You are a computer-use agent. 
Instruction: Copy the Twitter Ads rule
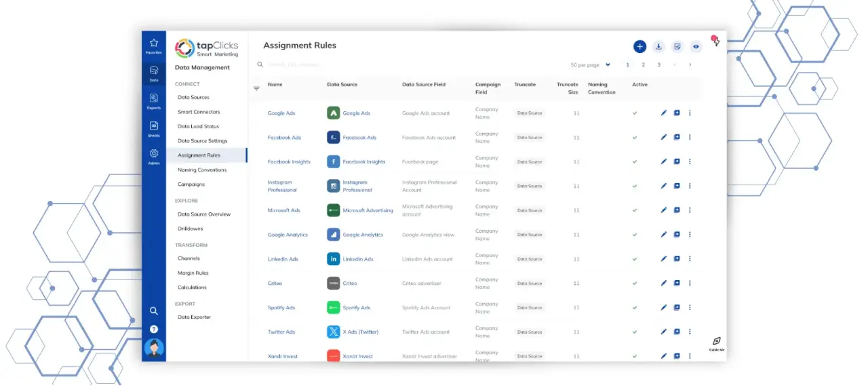pyautogui.click(x=677, y=332)
